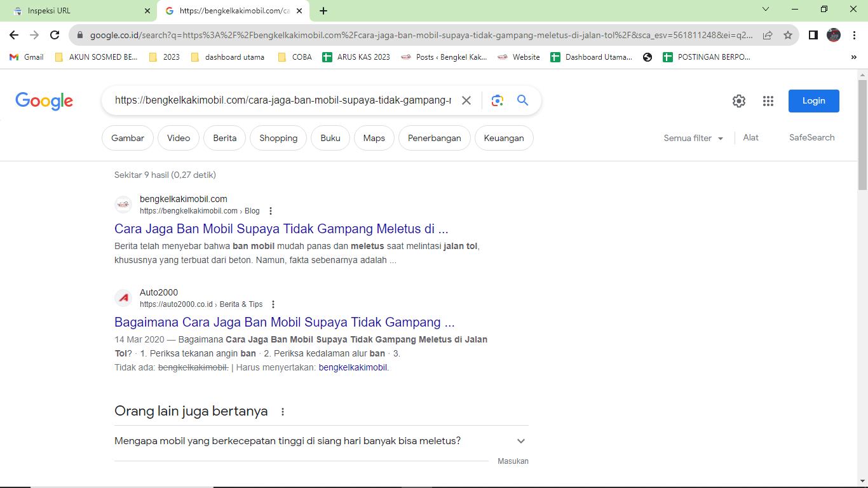
Task: Open dashboard utama bookmark folder
Action: pyautogui.click(x=227, y=57)
